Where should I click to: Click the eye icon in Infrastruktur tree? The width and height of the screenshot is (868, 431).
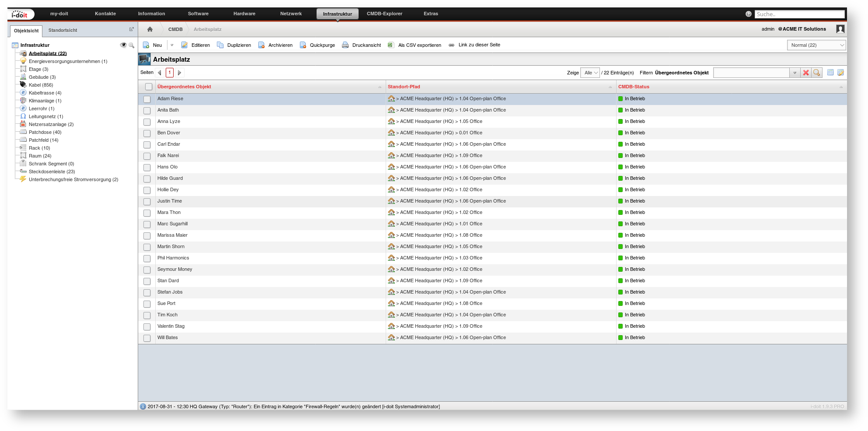coord(123,45)
